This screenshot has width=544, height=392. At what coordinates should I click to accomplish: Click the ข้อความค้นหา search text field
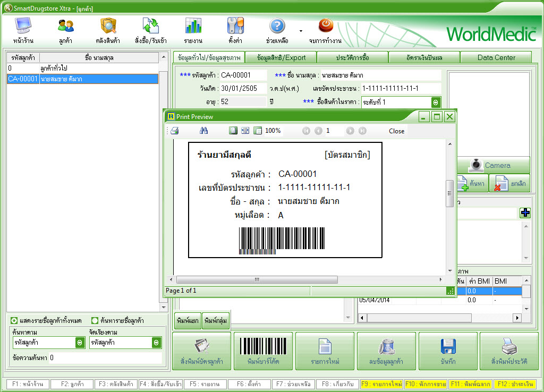click(104, 358)
